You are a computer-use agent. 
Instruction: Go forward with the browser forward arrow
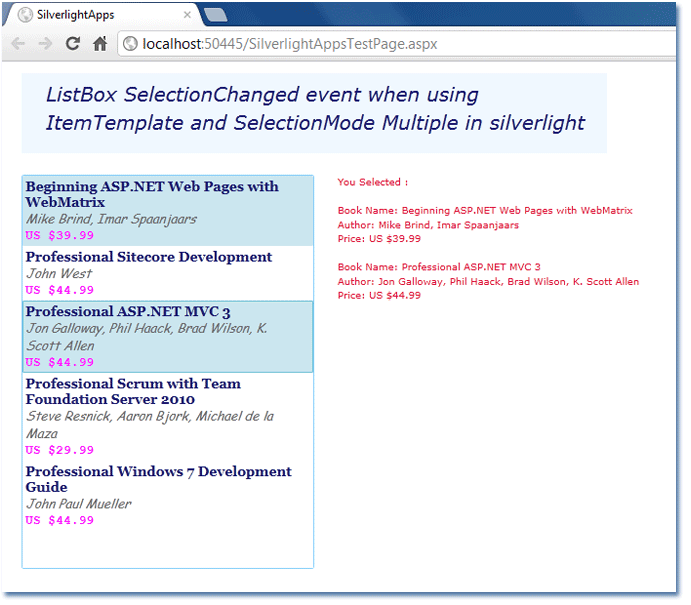click(45, 44)
